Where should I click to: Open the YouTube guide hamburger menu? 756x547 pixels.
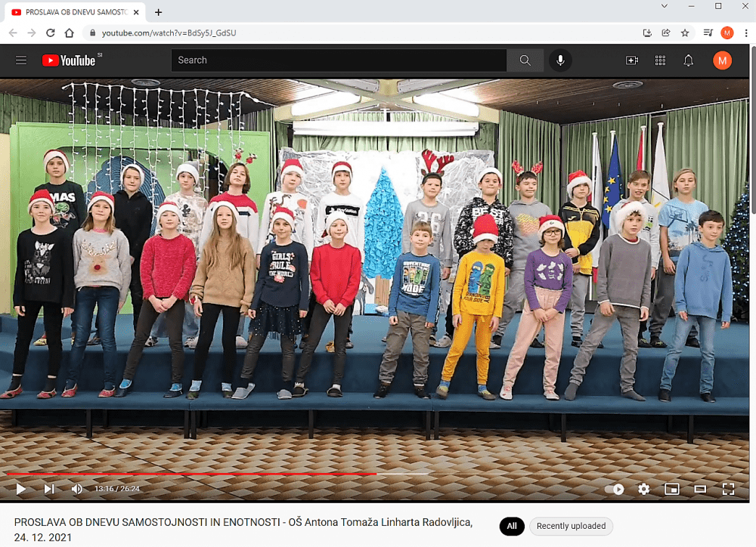[20, 60]
